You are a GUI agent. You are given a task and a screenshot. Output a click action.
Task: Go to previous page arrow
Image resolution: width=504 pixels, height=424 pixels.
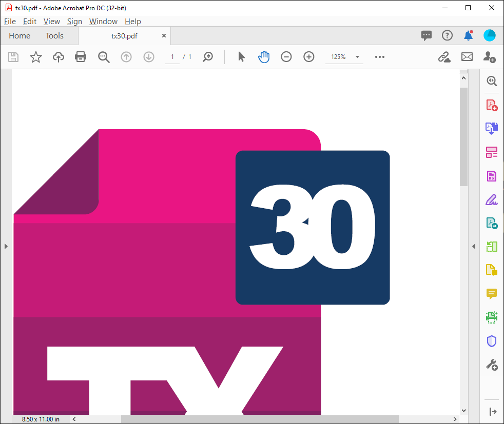[126, 57]
